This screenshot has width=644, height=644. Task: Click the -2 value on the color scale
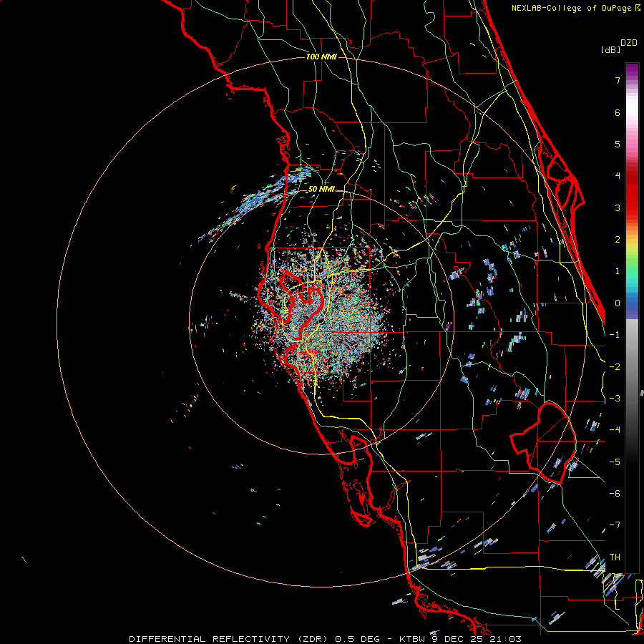615,366
